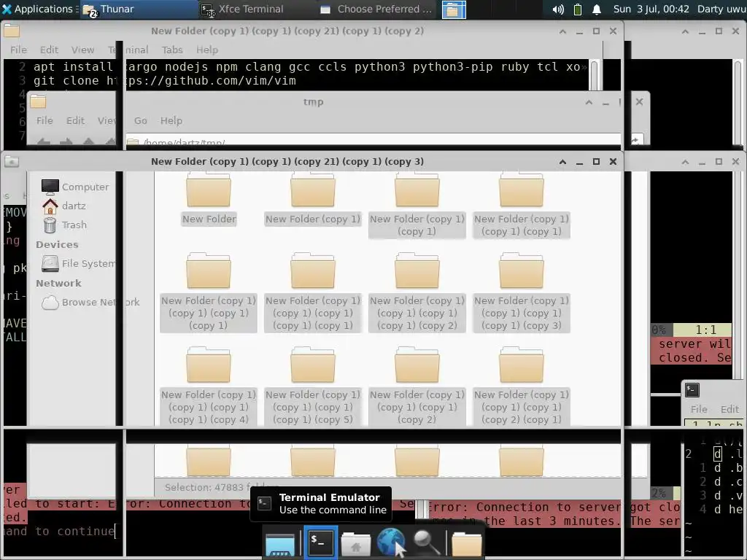Go forward using the tmp window's right arrow
Screen dimensions: 747x560
tap(66, 141)
